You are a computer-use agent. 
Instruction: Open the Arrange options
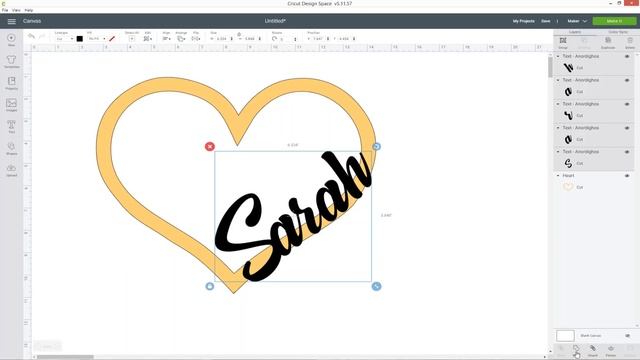pyautogui.click(x=181, y=38)
